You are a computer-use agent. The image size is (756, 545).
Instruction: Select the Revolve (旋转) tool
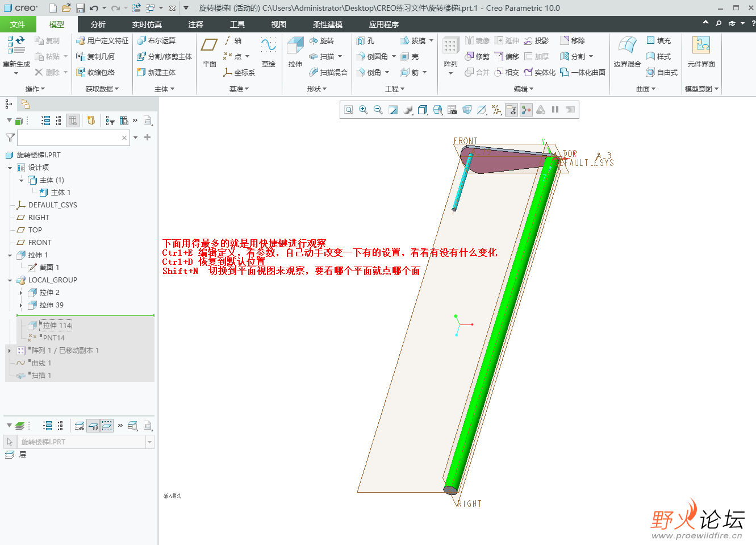click(321, 41)
